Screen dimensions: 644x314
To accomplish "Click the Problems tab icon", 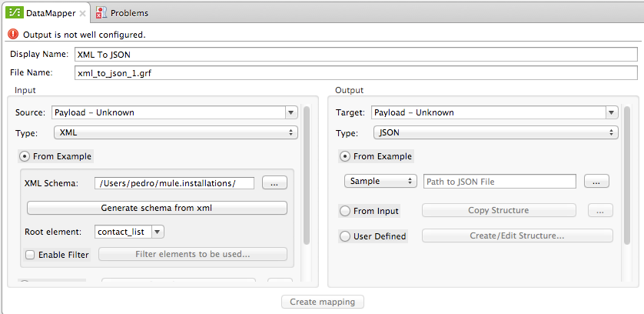I will coord(101,13).
